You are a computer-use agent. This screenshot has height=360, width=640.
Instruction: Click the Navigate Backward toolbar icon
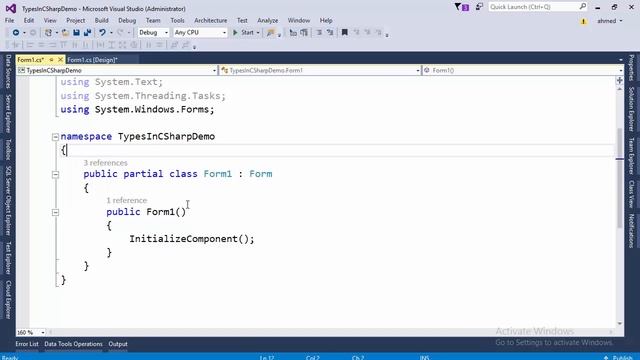[x=16, y=33]
